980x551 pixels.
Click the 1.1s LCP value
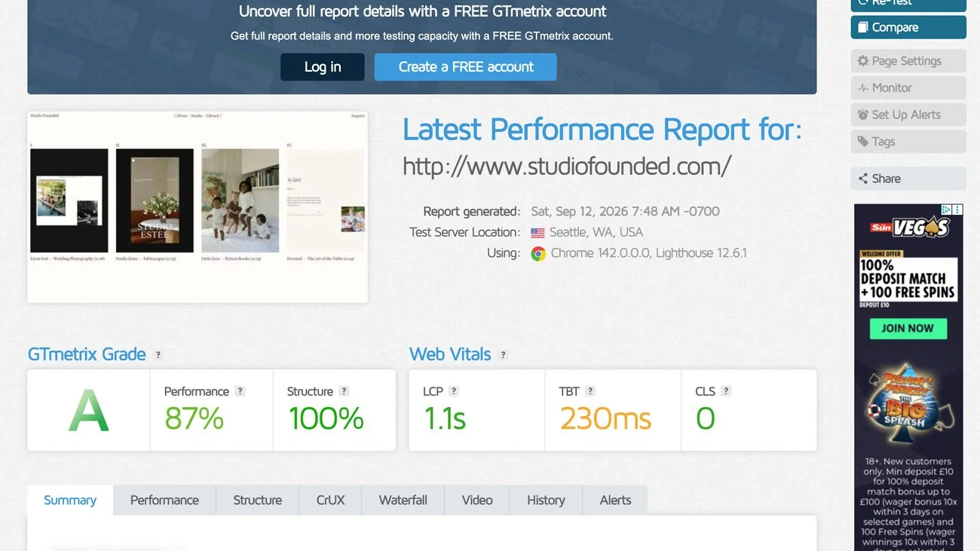(x=444, y=418)
